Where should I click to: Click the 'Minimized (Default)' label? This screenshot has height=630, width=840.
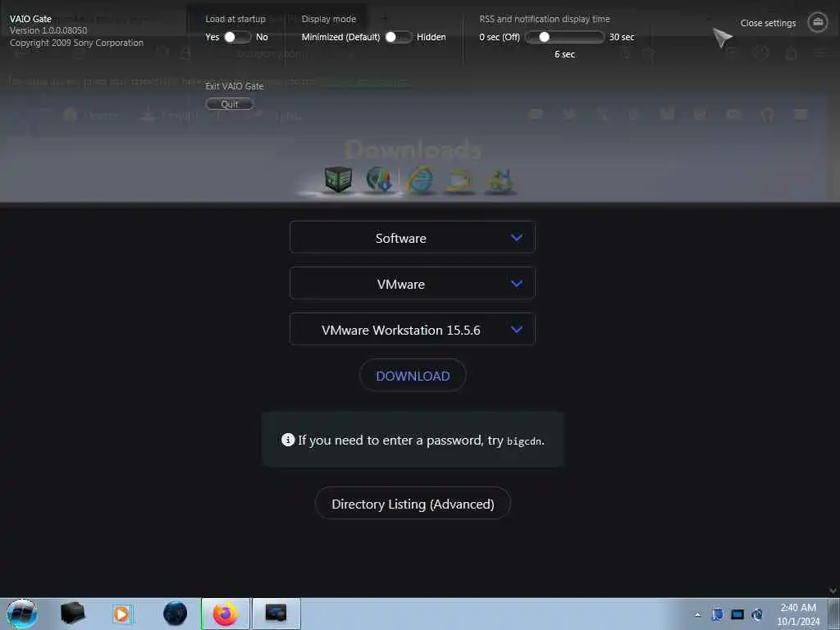pos(340,37)
